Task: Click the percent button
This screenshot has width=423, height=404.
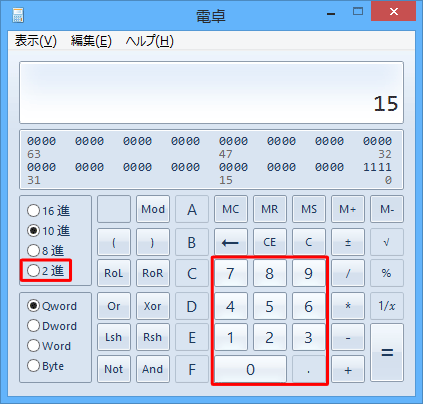Action: pos(387,273)
